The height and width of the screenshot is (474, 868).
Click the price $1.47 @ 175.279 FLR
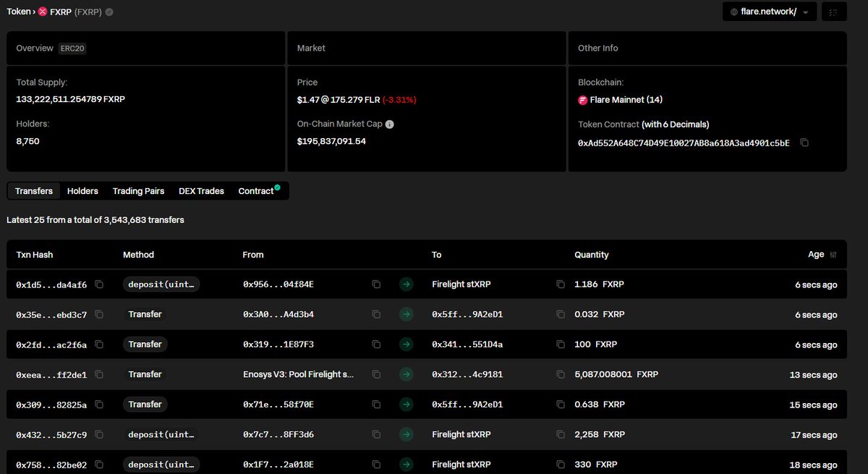pos(338,100)
